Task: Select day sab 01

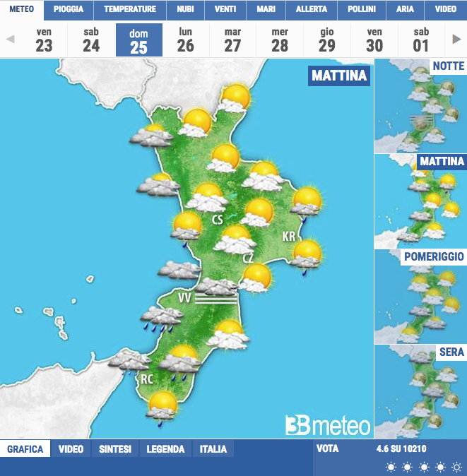Action: pos(421,40)
